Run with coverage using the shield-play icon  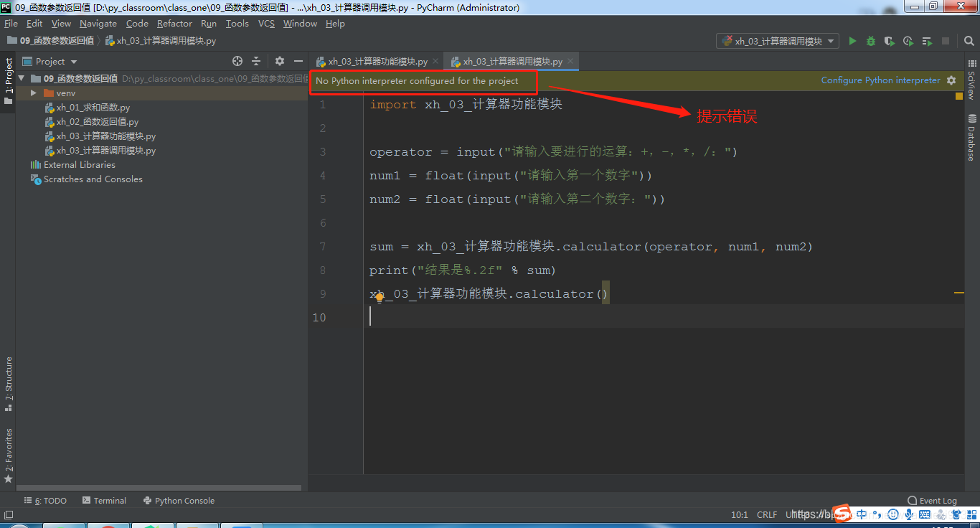(x=889, y=41)
